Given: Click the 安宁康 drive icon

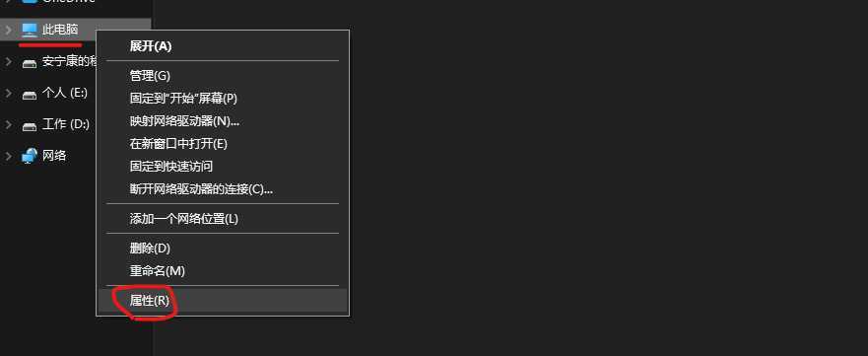Looking at the screenshot, I should coord(29,62).
